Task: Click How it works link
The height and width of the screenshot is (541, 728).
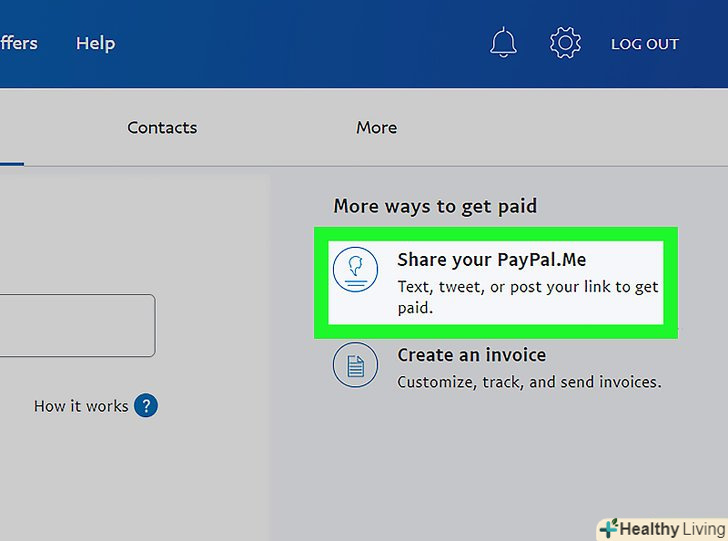Action: point(81,406)
